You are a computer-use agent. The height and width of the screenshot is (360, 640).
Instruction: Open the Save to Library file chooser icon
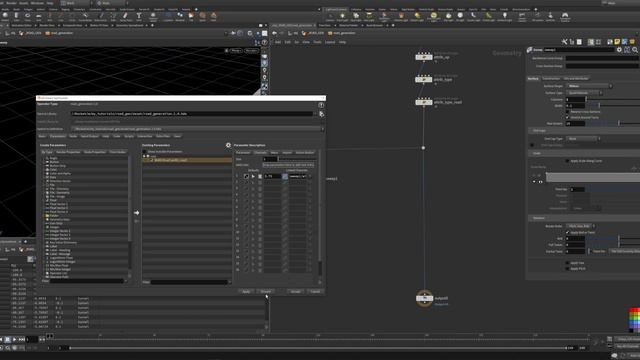[322, 114]
